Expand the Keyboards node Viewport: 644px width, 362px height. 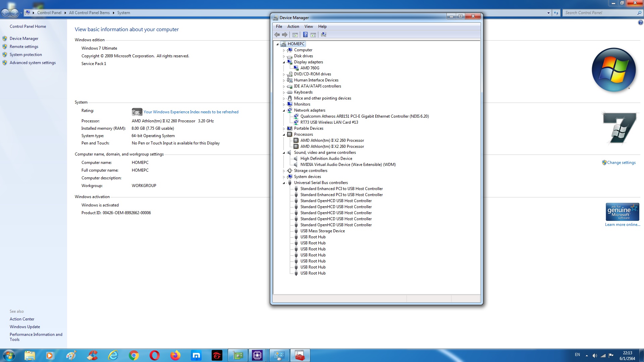[284, 93]
